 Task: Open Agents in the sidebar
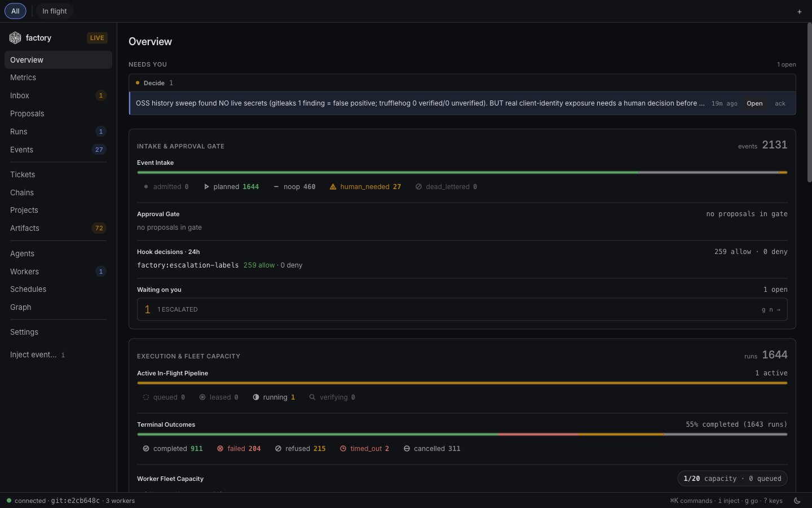click(x=58, y=253)
